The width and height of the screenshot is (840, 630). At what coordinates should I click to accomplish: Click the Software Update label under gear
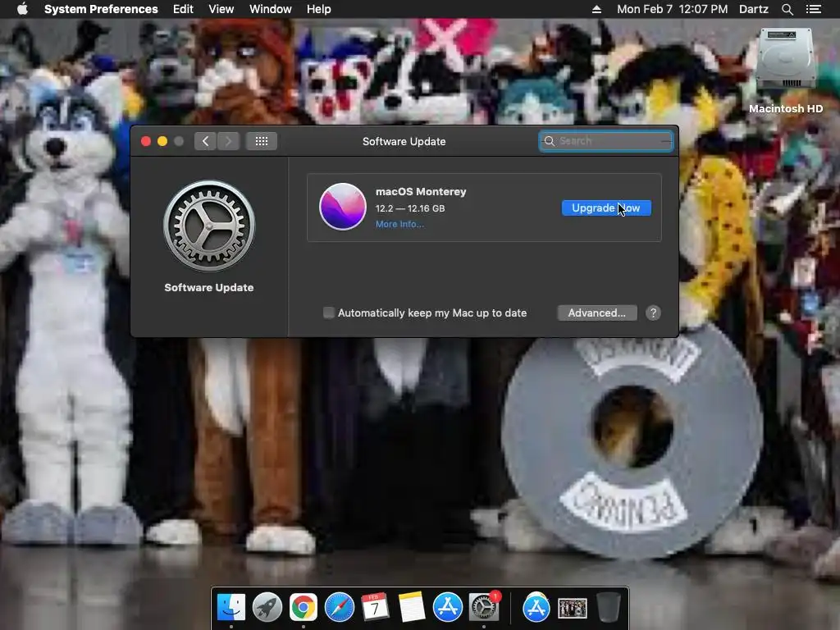(209, 288)
